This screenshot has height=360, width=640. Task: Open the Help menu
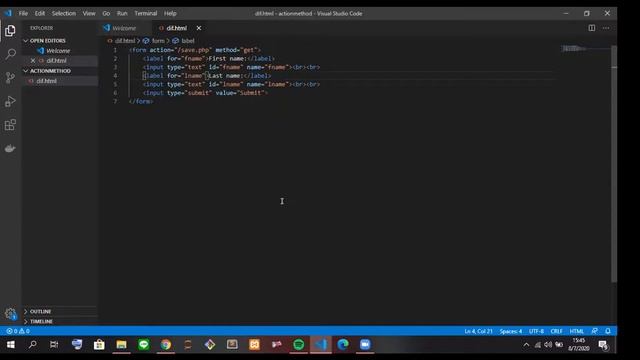pyautogui.click(x=170, y=13)
